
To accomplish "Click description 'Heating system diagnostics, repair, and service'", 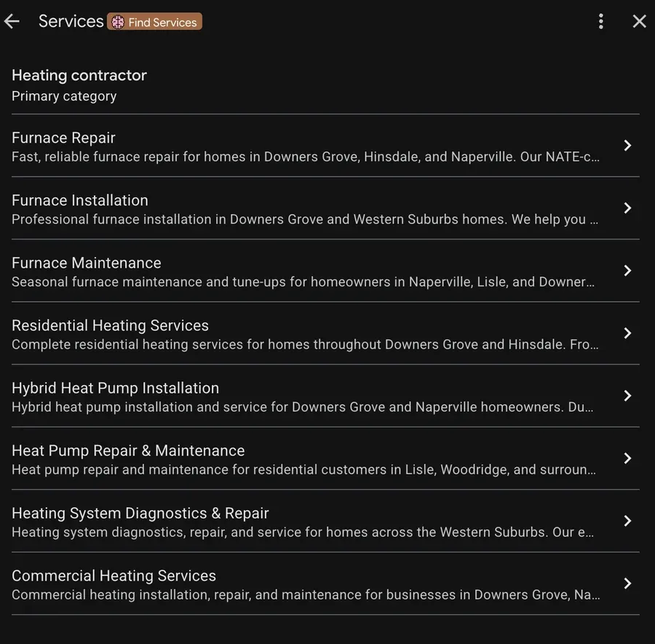I will coord(303,533).
